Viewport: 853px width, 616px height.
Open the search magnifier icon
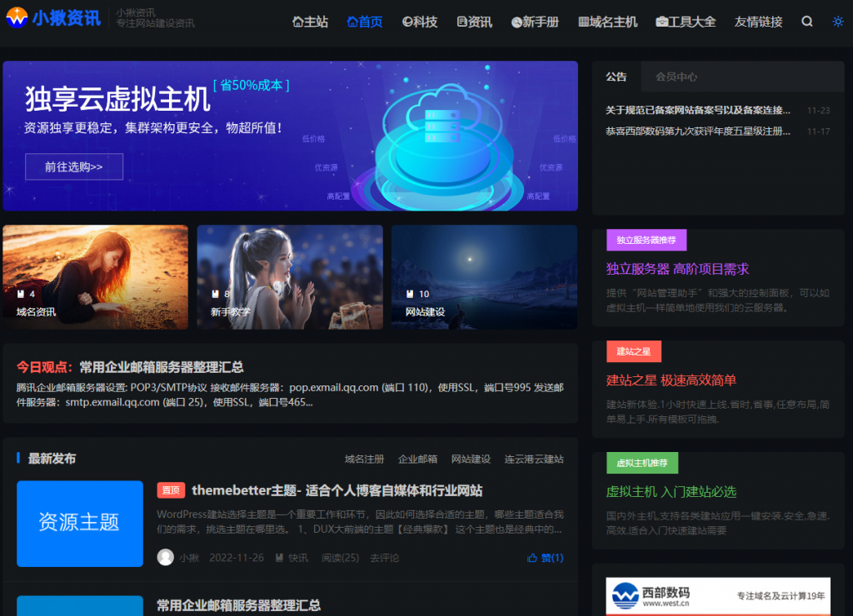tap(806, 22)
